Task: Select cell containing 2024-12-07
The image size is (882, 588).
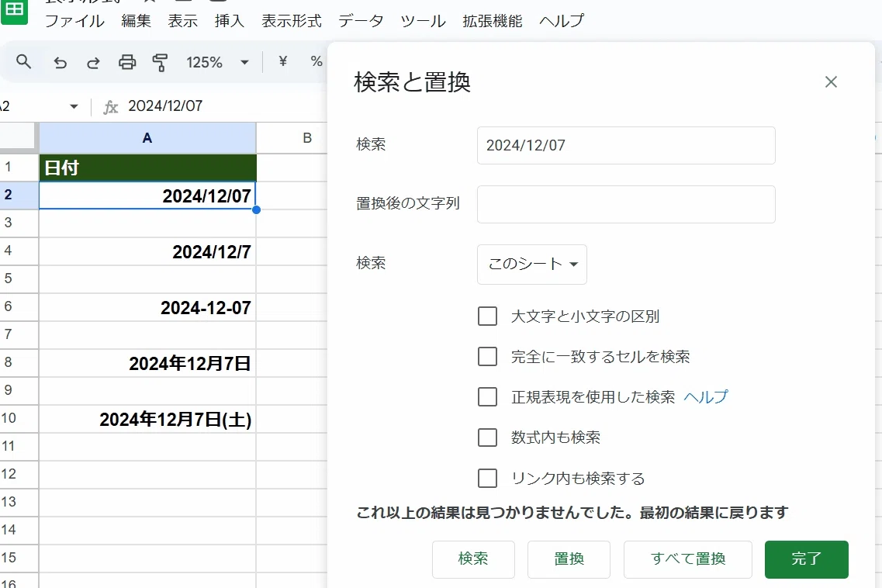Action: (x=147, y=306)
